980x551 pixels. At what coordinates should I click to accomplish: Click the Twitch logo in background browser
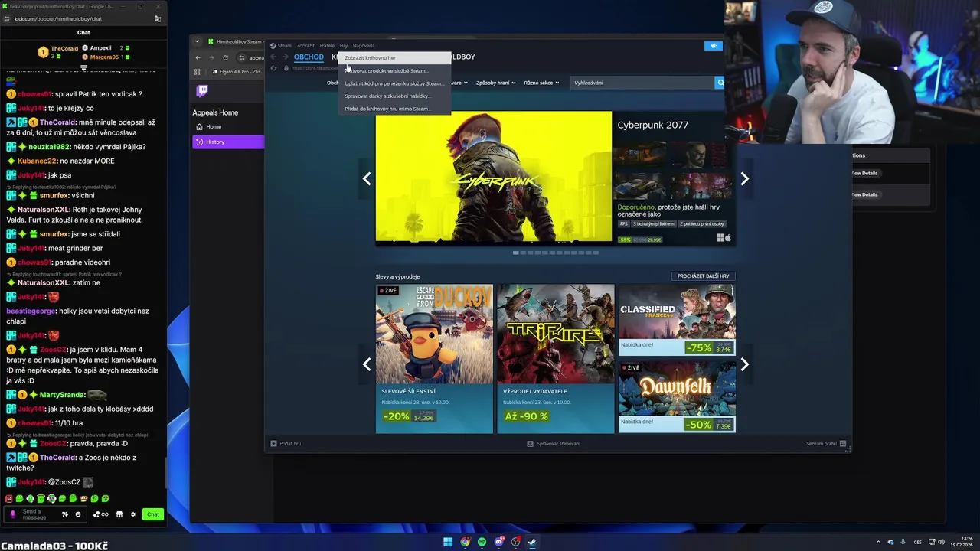click(202, 91)
